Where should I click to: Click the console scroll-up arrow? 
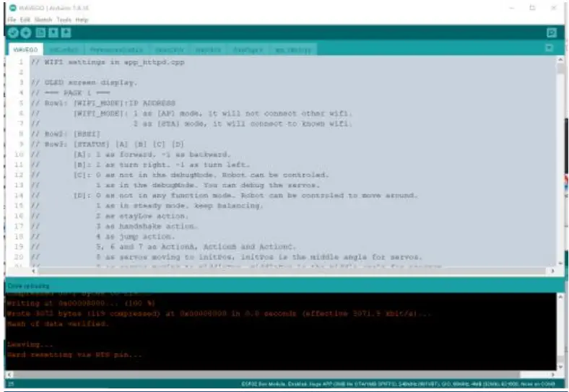560,297
